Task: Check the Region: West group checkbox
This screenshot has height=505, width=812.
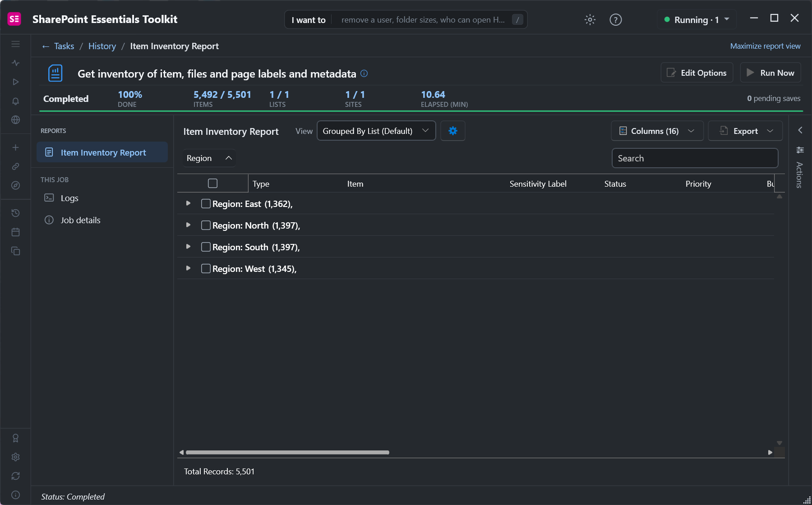Action: (x=206, y=268)
